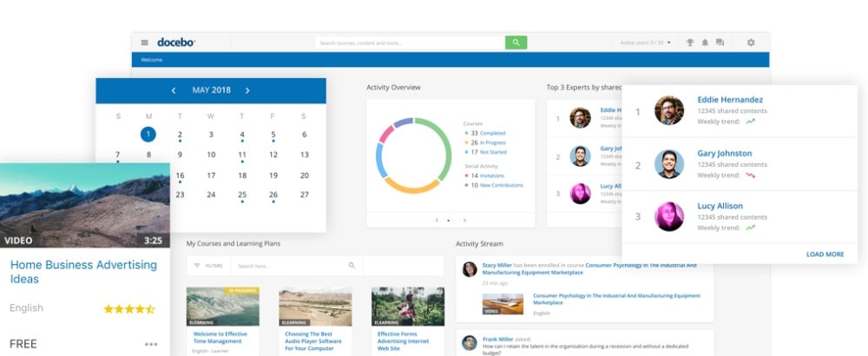The width and height of the screenshot is (868, 356).
Task: Click the green search button
Action: [x=516, y=43]
